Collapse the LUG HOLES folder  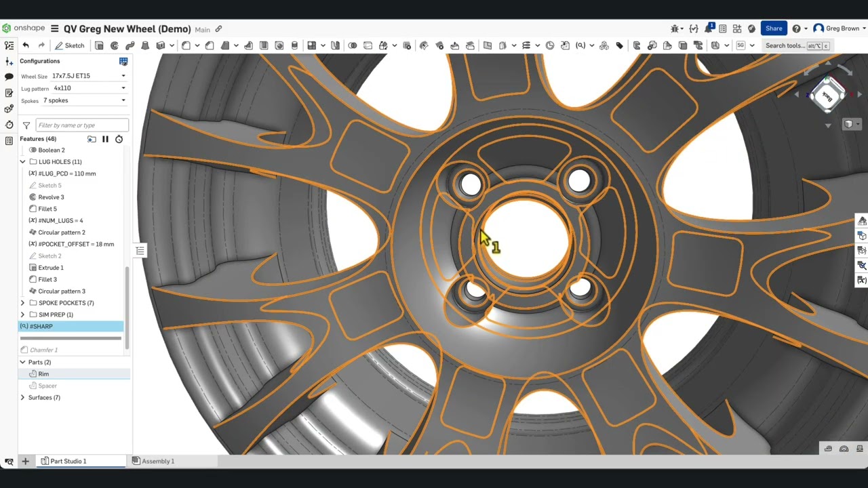pos(22,162)
